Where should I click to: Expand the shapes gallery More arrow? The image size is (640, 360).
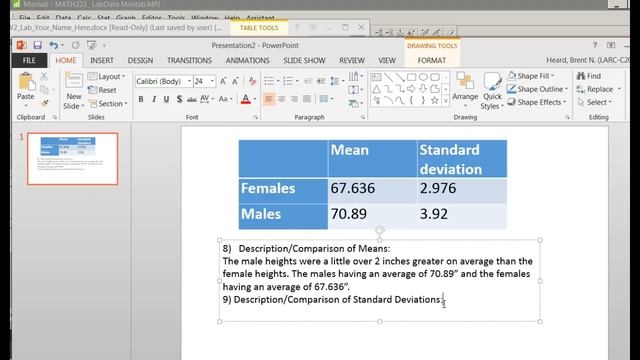446,100
